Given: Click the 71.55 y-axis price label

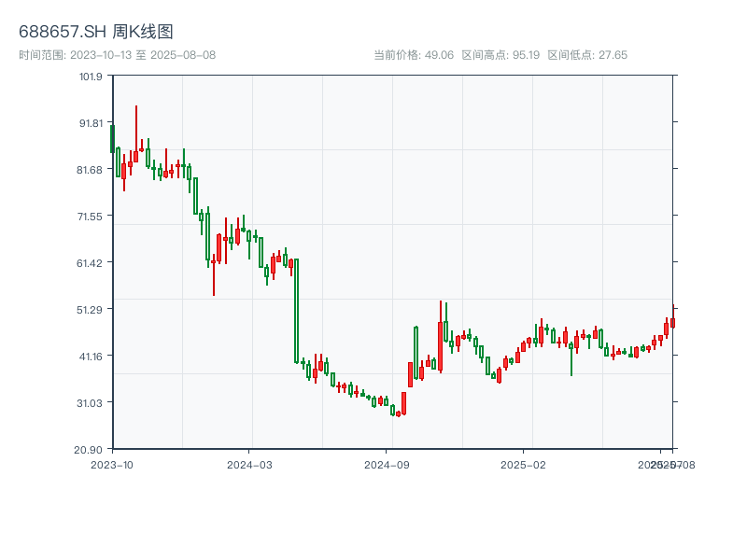Looking at the screenshot, I should 90,217.
